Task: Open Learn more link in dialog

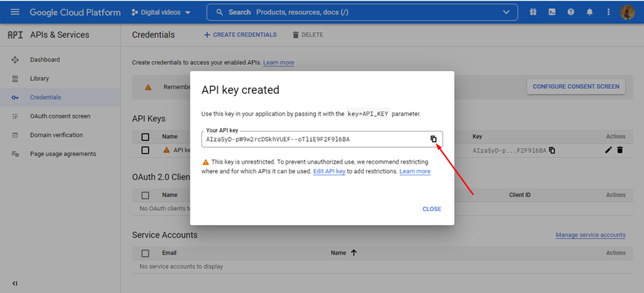Action: click(x=414, y=171)
